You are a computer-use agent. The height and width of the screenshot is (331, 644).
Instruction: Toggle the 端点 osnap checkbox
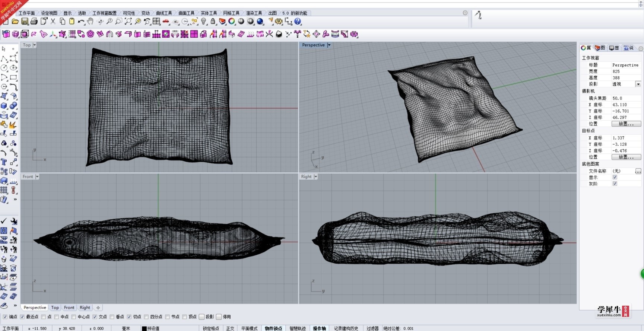(5, 317)
